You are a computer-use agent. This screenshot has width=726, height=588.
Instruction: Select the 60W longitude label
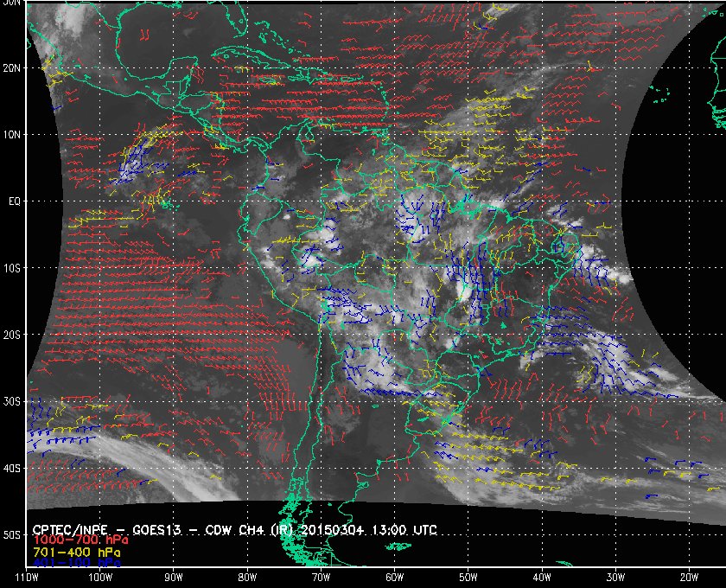pos(394,578)
